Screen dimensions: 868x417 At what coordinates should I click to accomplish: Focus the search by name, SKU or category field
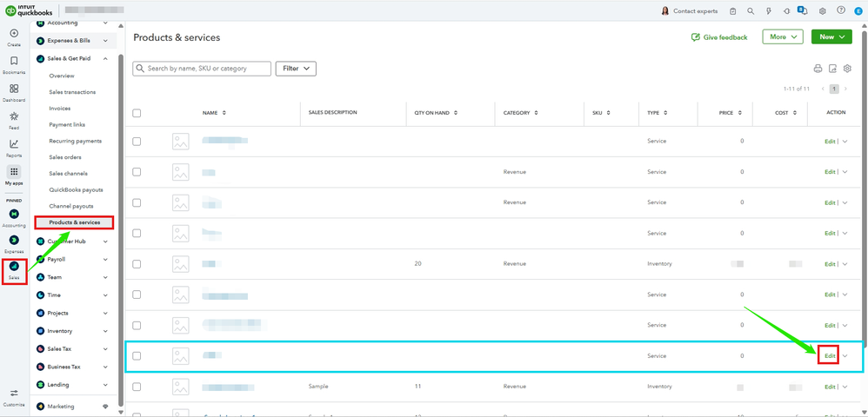tap(202, 69)
